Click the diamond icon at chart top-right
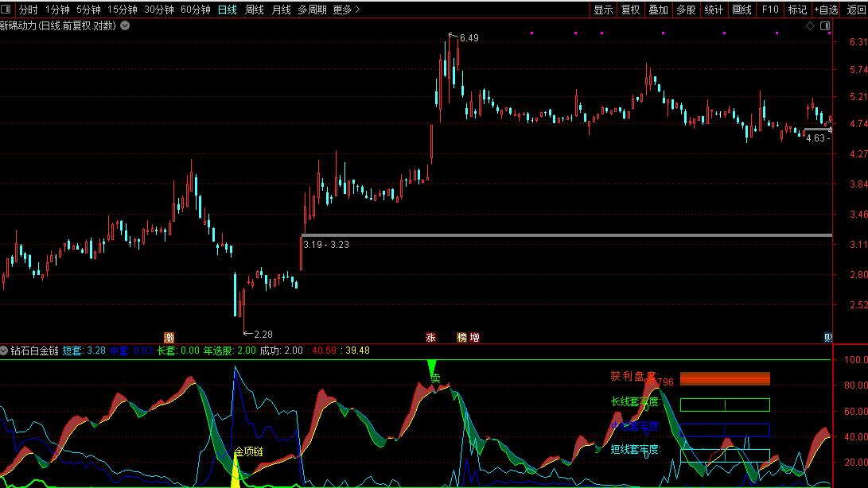 coord(811,26)
